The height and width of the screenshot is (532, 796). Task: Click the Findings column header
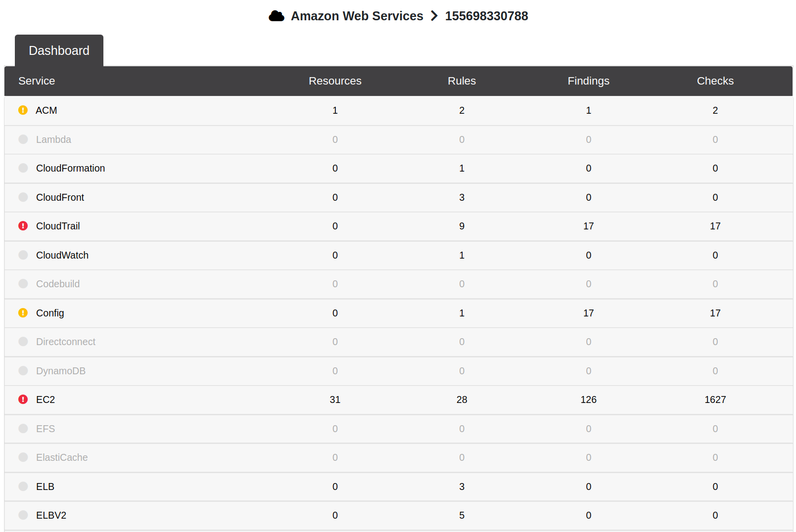588,81
